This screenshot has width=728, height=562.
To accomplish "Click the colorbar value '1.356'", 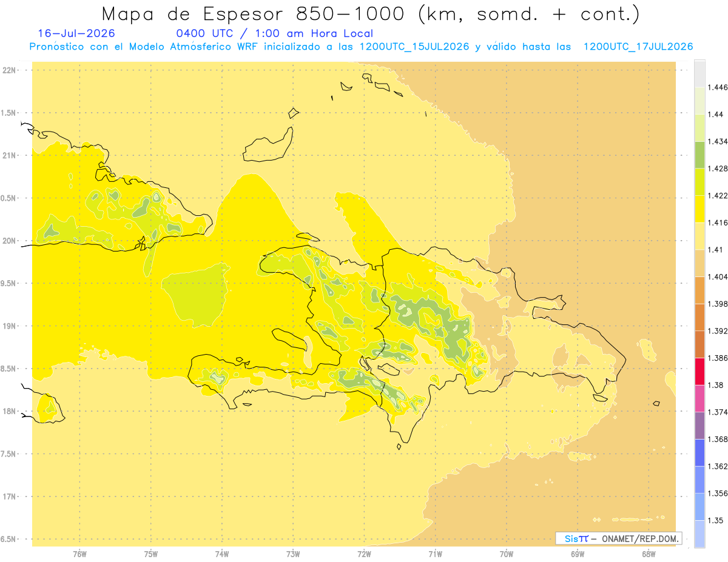I will [718, 493].
